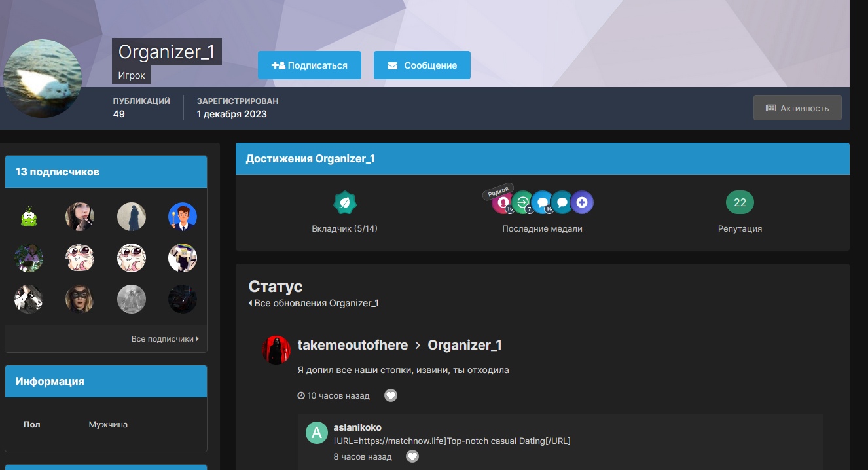Click the aslanikoko commenter name
The image size is (868, 470).
point(357,427)
